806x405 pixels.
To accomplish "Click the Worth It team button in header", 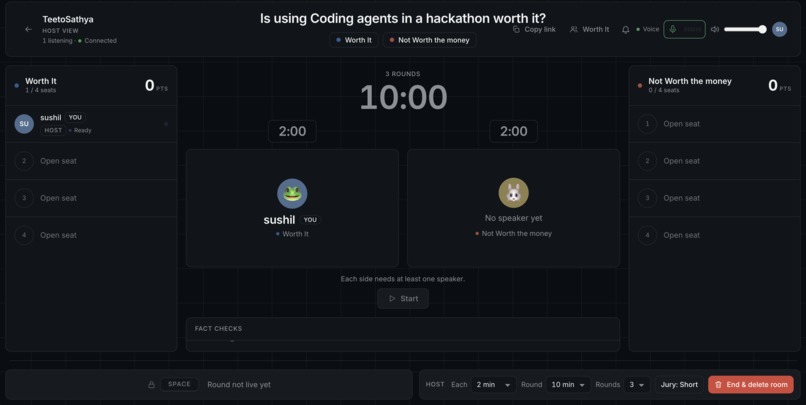I will [x=590, y=29].
